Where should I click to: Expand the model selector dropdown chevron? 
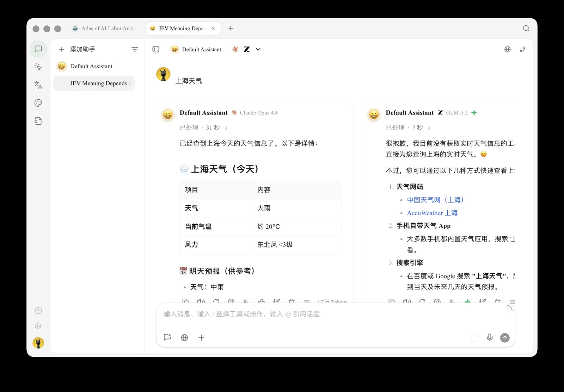[258, 49]
